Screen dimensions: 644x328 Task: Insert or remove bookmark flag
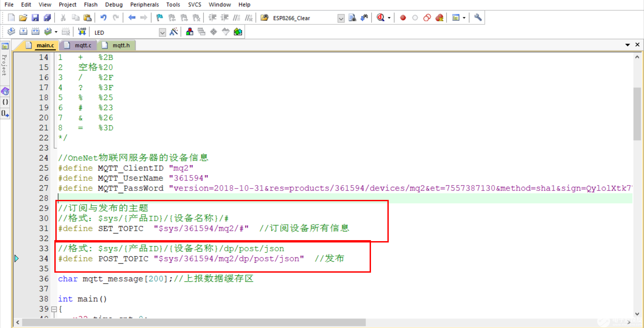point(160,18)
